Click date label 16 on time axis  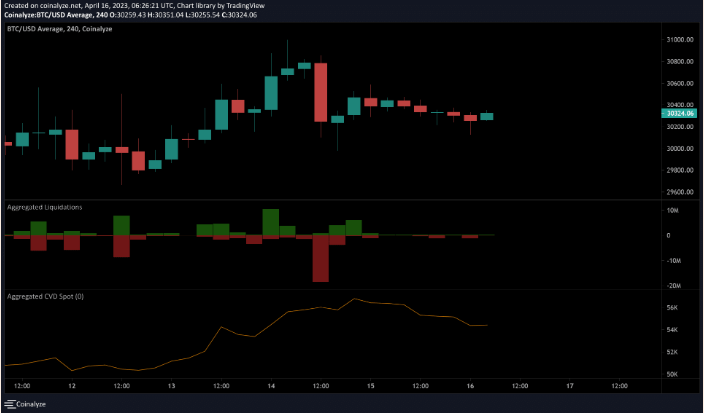click(470, 386)
